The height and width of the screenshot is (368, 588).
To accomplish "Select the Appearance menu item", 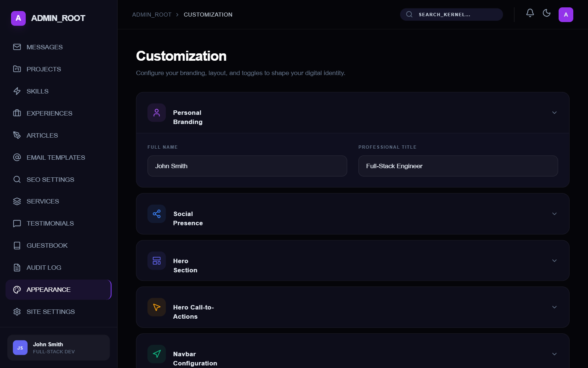I will click(x=58, y=290).
